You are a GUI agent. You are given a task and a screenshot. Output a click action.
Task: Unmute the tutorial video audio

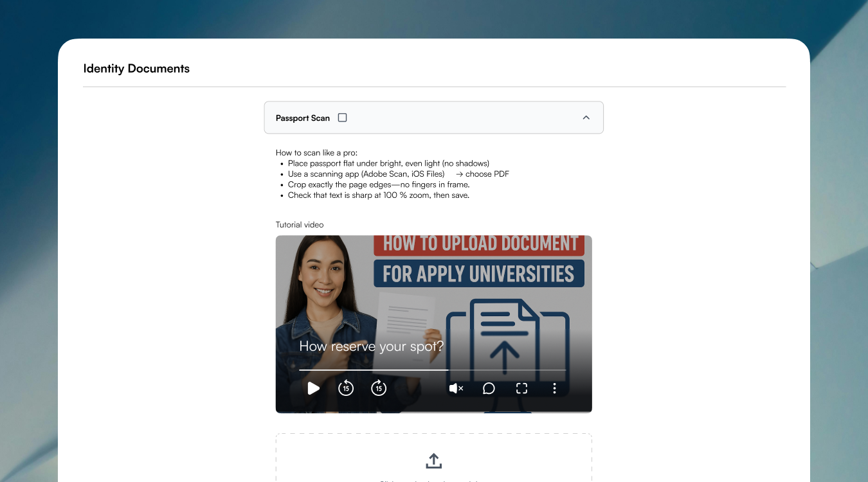click(x=456, y=388)
